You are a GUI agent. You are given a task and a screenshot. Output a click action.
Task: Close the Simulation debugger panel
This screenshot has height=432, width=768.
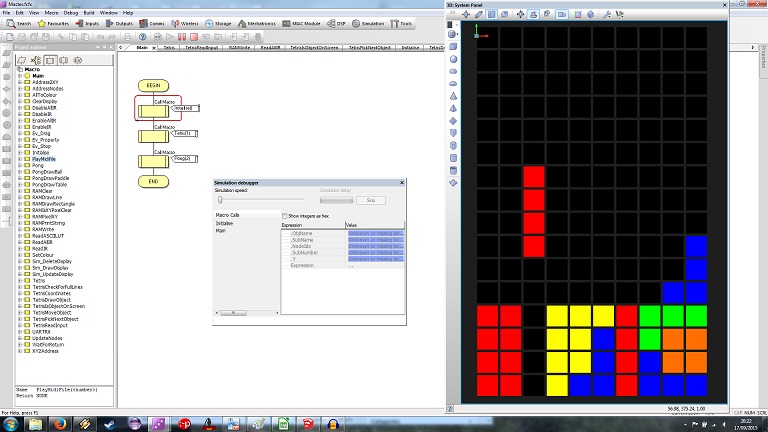click(402, 183)
